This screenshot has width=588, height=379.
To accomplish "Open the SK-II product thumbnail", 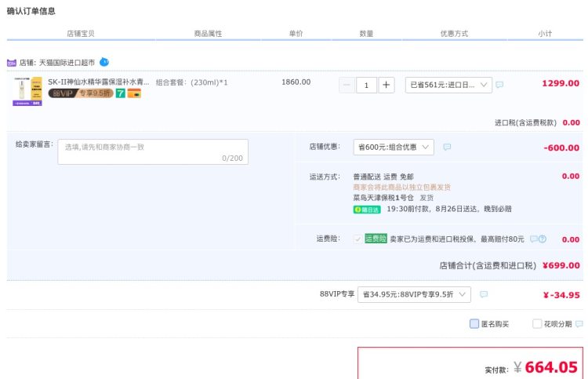I will click(x=27, y=91).
